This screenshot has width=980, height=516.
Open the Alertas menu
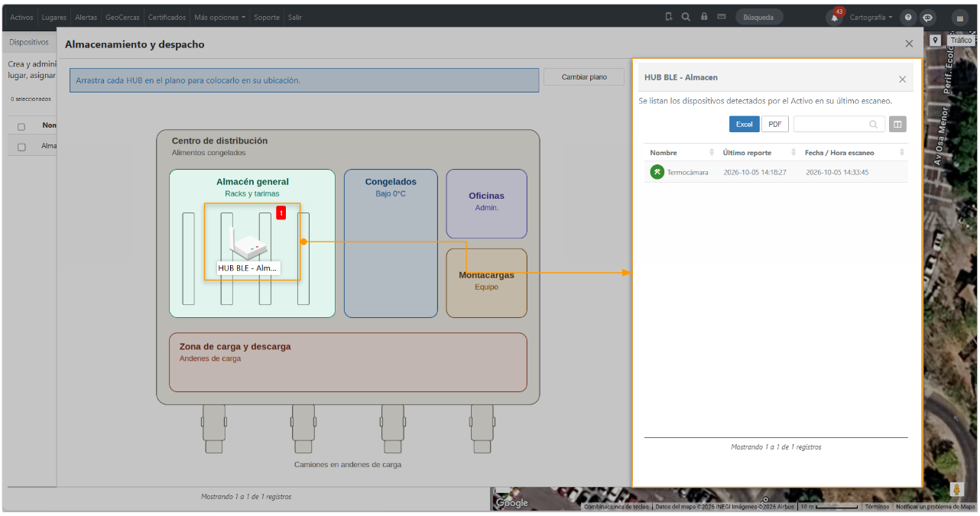[86, 17]
